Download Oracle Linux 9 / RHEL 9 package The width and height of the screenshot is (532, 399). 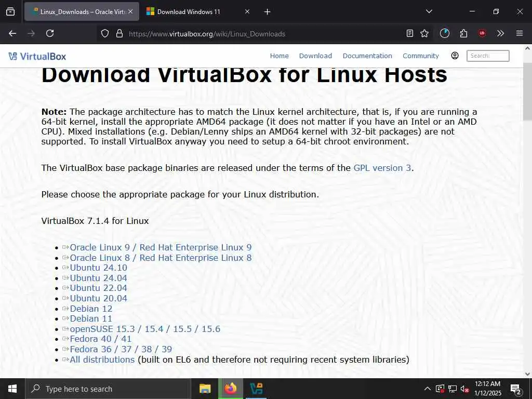point(161,247)
